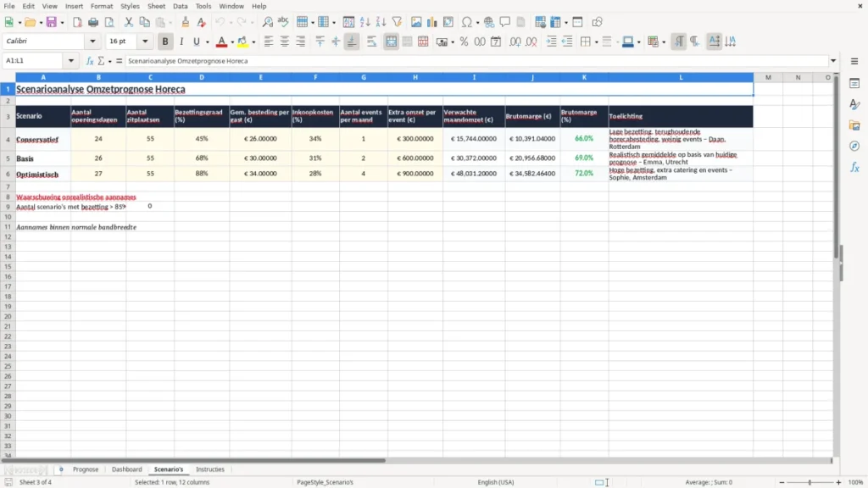Toggle Align Bottom vertical alignment
Screen dimensions: 868x488
coord(352,42)
